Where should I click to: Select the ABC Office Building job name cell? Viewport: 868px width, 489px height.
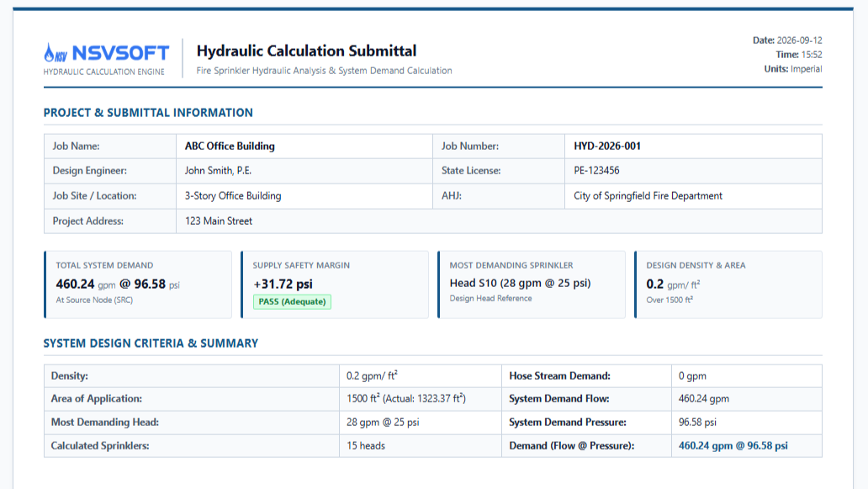(304, 146)
